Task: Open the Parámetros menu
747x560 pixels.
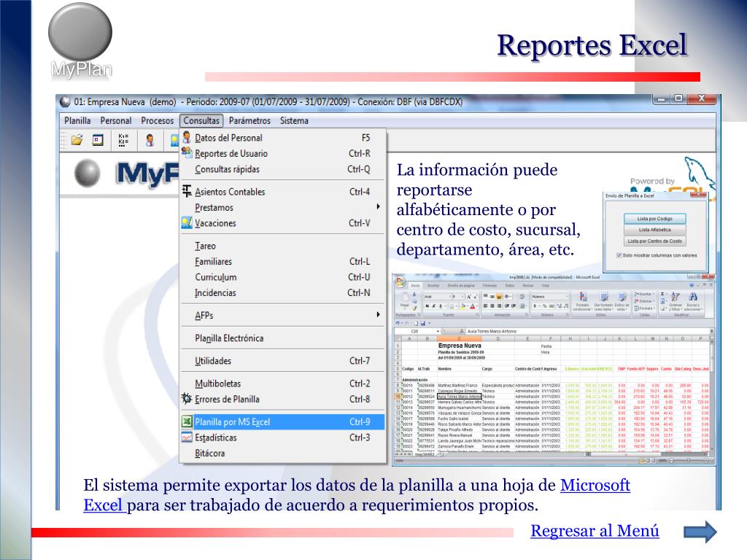Action: (249, 120)
